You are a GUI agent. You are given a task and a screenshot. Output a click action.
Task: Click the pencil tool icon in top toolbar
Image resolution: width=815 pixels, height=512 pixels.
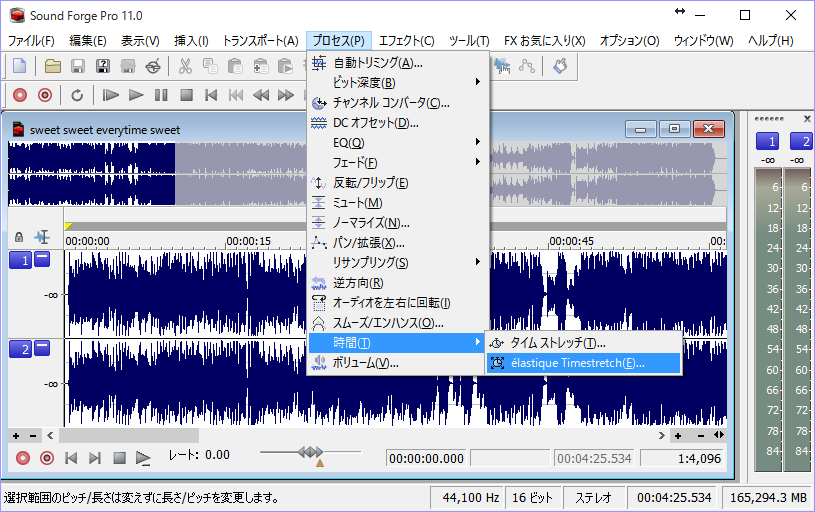coord(560,66)
